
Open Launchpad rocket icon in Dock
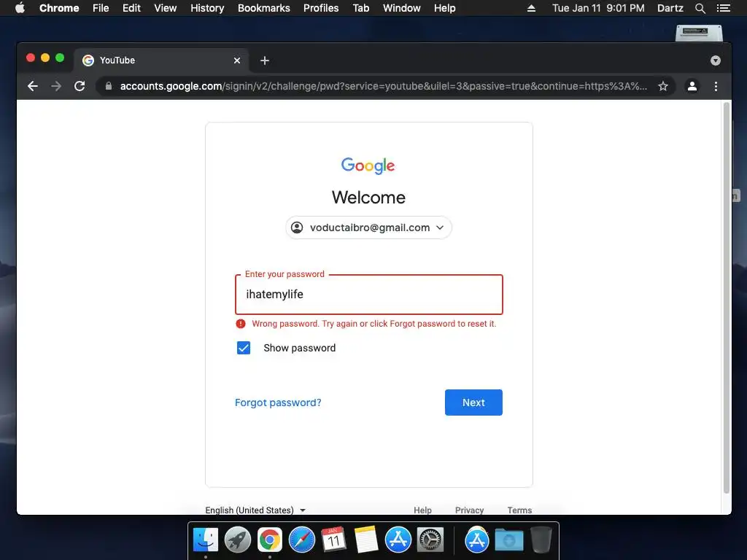[x=238, y=540]
